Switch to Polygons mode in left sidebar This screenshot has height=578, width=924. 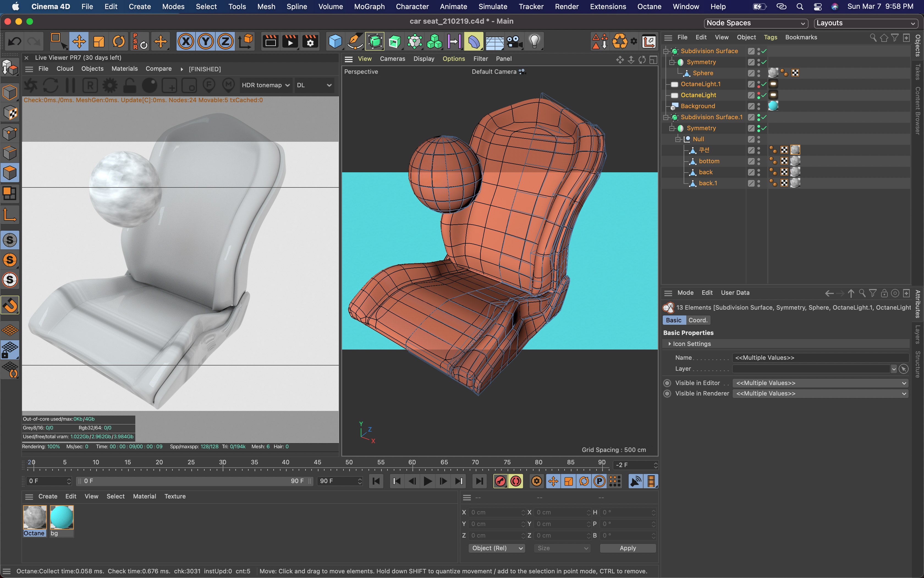[10, 173]
